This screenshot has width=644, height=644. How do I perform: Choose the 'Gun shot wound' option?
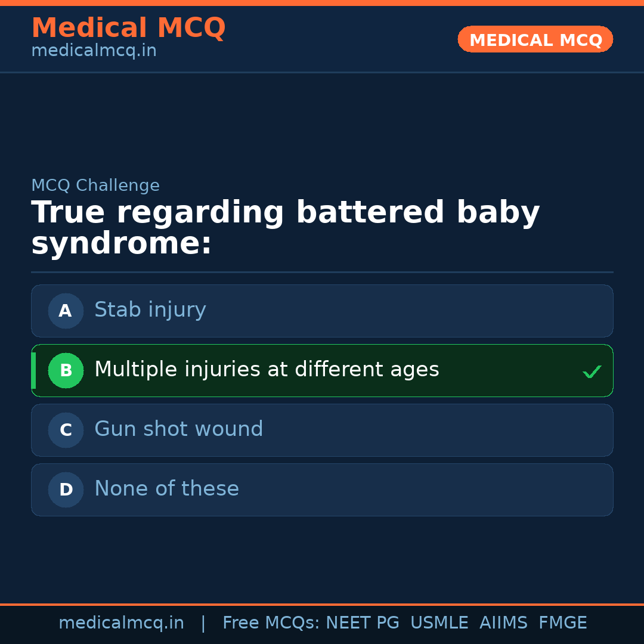coord(178,429)
